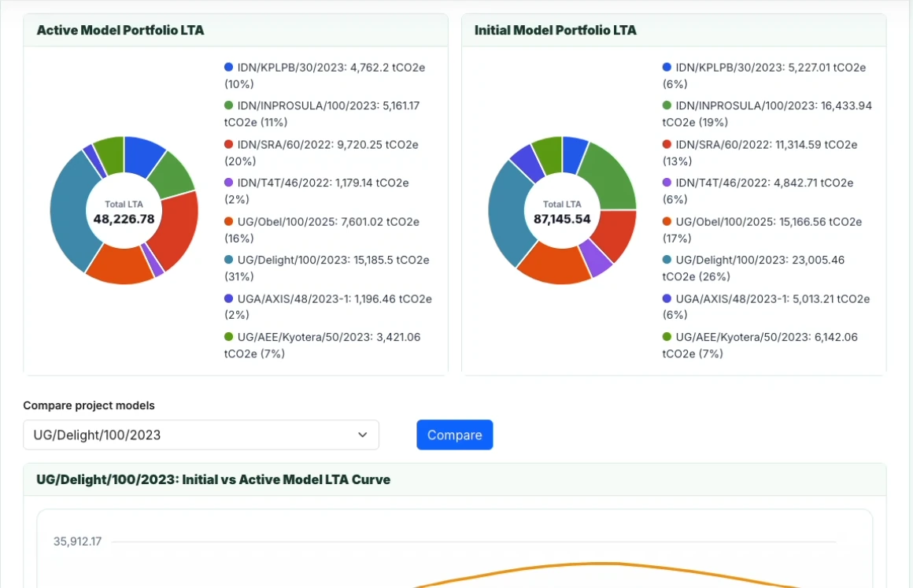The height and width of the screenshot is (588, 913).
Task: Click the red IDN/SRA legend dot in Active Portfolio
Action: point(229,144)
